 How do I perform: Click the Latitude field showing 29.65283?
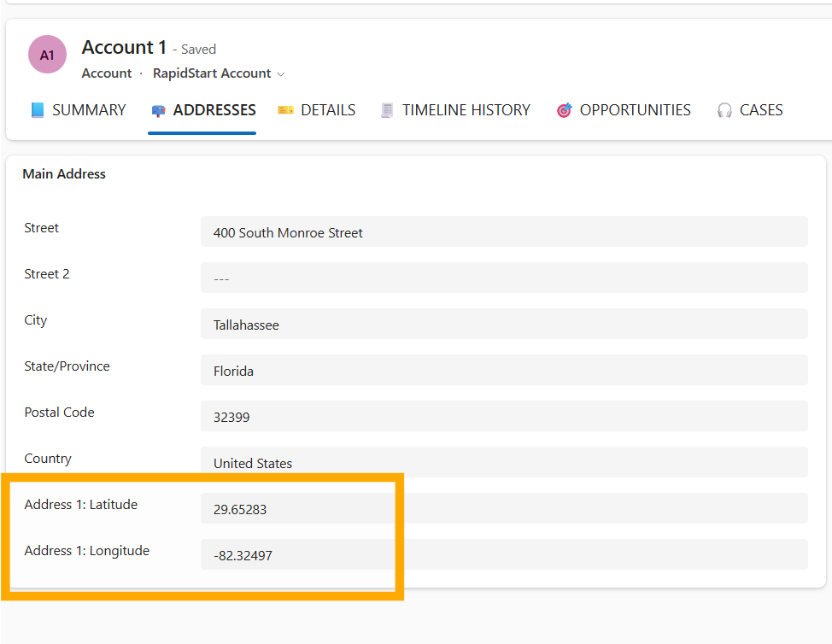pyautogui.click(x=504, y=509)
